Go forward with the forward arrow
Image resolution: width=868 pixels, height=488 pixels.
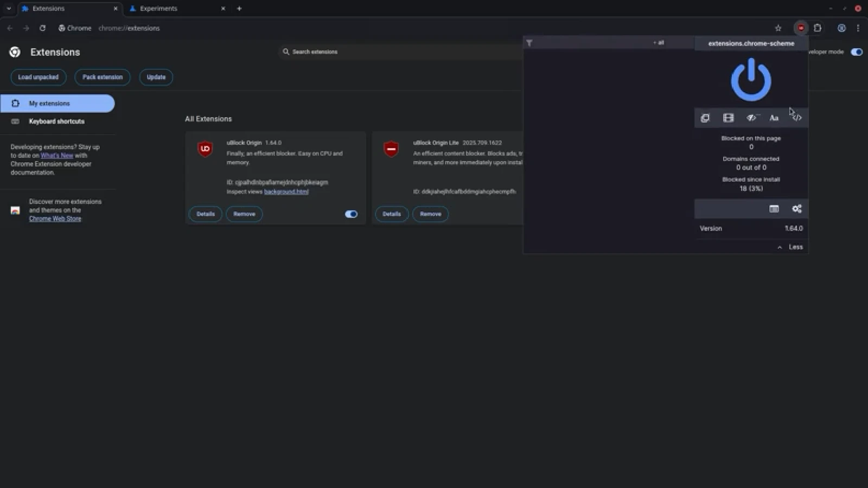(x=26, y=28)
